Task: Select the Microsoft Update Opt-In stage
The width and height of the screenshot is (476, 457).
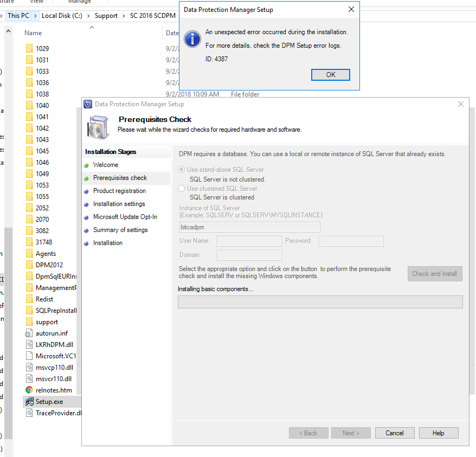Action: coord(125,217)
